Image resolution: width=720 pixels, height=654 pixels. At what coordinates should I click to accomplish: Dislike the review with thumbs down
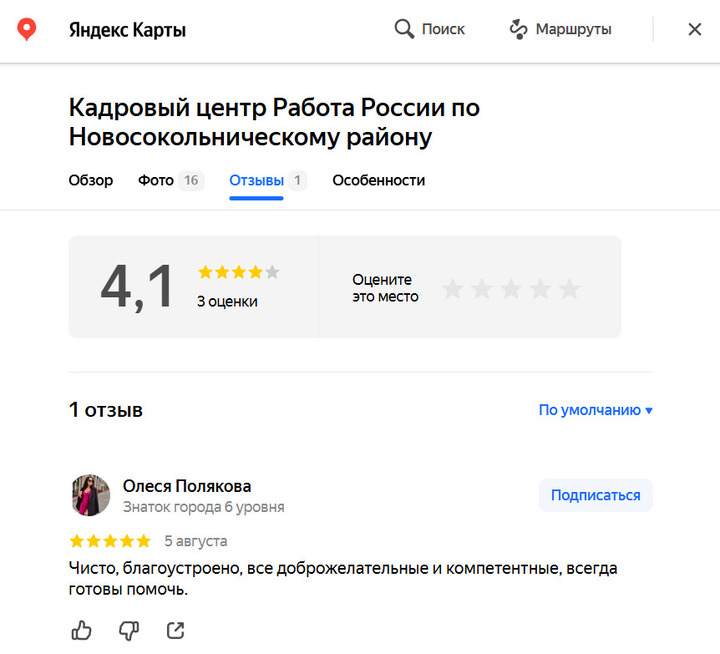click(x=129, y=630)
